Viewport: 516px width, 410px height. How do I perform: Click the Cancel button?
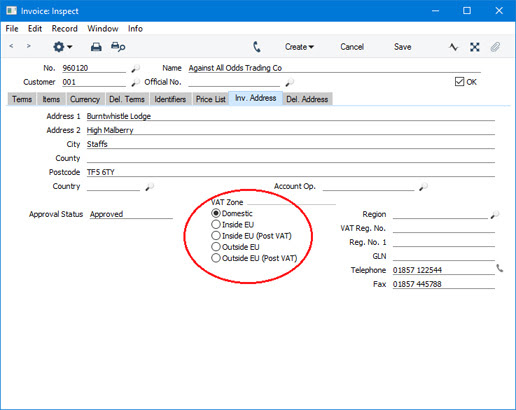point(352,47)
